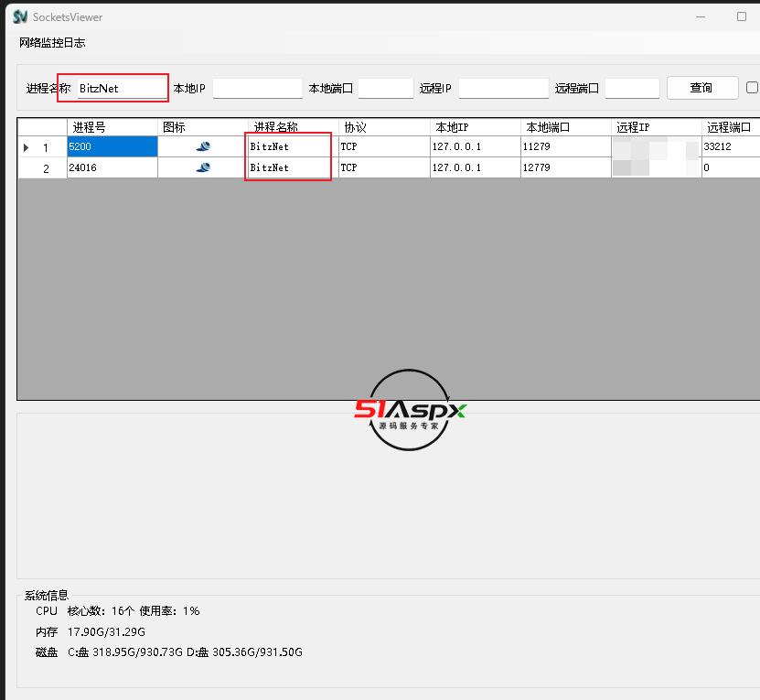The height and width of the screenshot is (700, 760).
Task: Click the 查询 button
Action: (x=702, y=88)
